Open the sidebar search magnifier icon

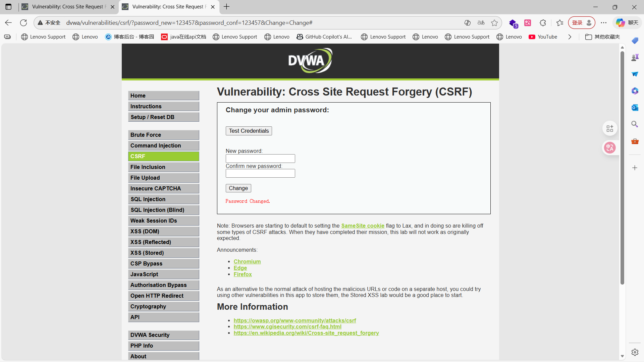[x=635, y=124]
